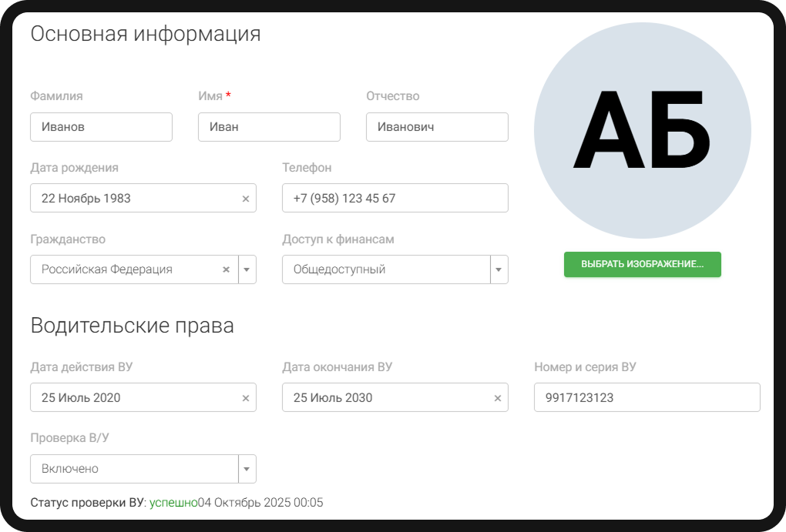Clear the Дата действия ВУ date
The height and width of the screenshot is (532, 786).
click(x=246, y=399)
